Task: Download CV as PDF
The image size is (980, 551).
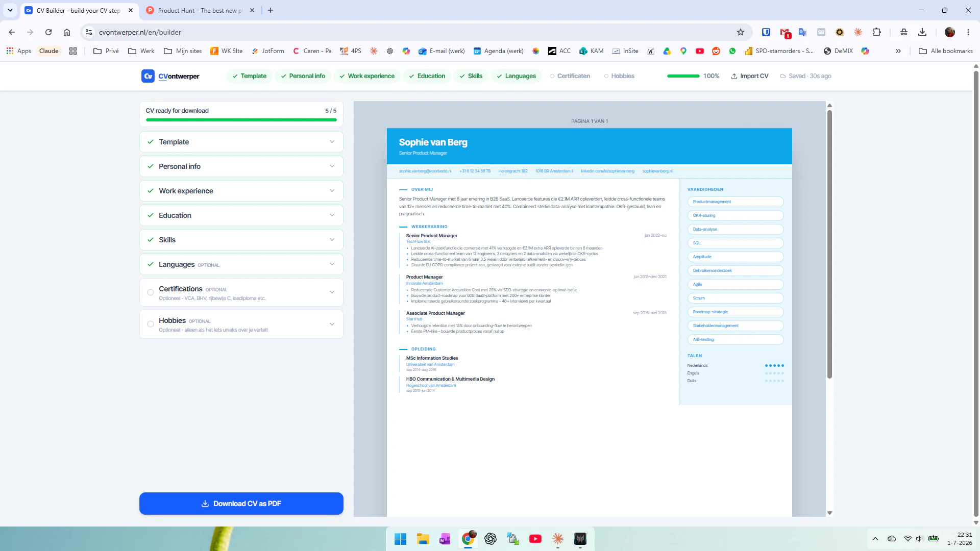Action: pyautogui.click(x=241, y=504)
